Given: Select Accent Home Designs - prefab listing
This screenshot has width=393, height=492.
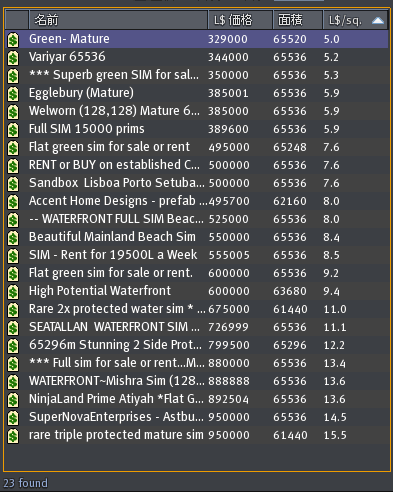Looking at the screenshot, I should click(x=197, y=201).
